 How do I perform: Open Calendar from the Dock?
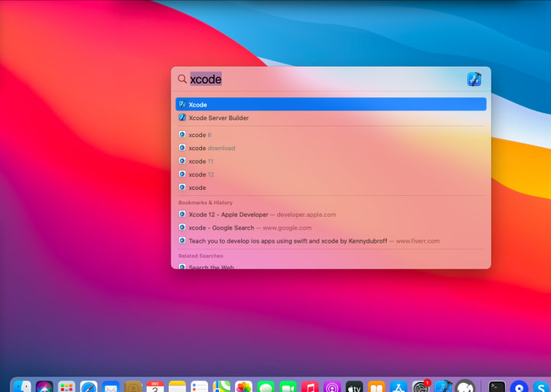pyautogui.click(x=155, y=387)
